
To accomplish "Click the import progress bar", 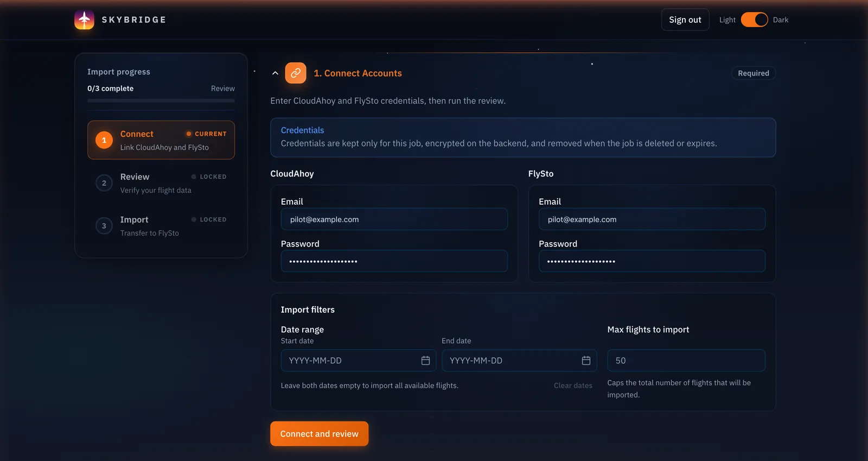I will [x=161, y=100].
